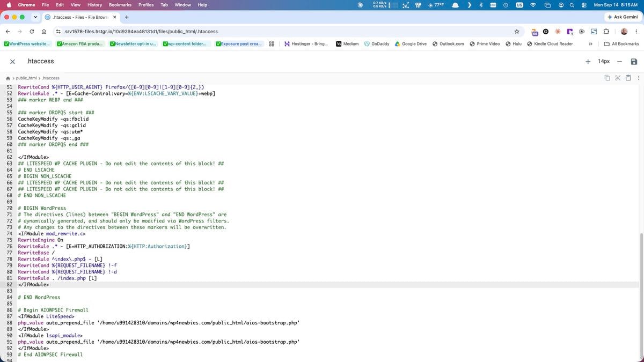The width and height of the screenshot is (644, 362).
Task: Open the GoDaddy bookmark
Action: pos(377,43)
